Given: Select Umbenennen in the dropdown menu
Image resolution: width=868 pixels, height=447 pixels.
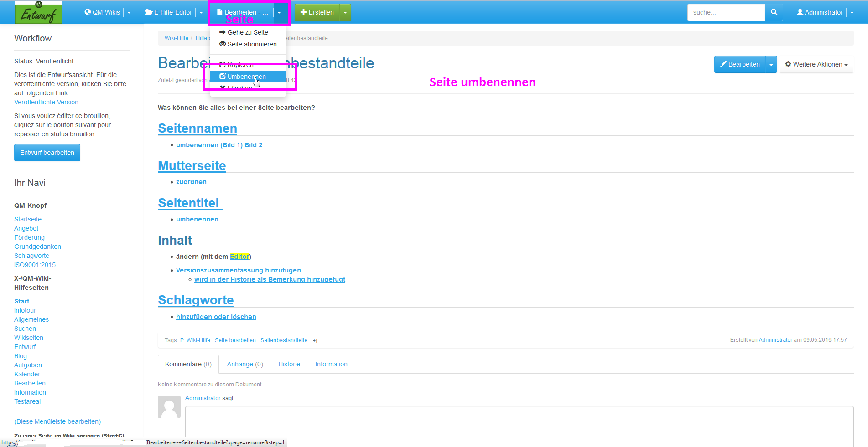Looking at the screenshot, I should (246, 77).
